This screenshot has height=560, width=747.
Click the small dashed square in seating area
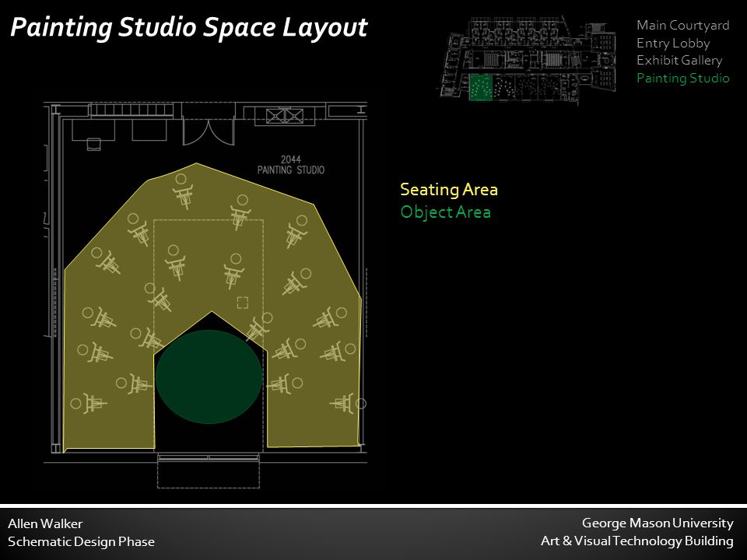[243, 303]
